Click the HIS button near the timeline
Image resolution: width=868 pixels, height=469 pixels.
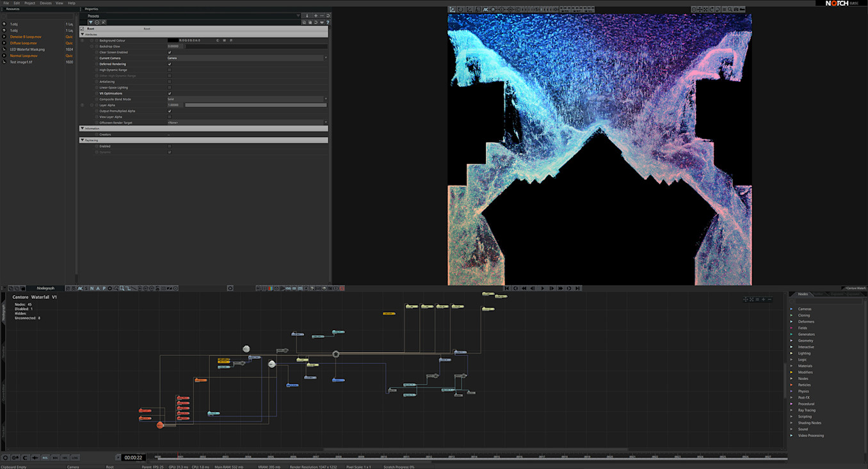pos(65,457)
